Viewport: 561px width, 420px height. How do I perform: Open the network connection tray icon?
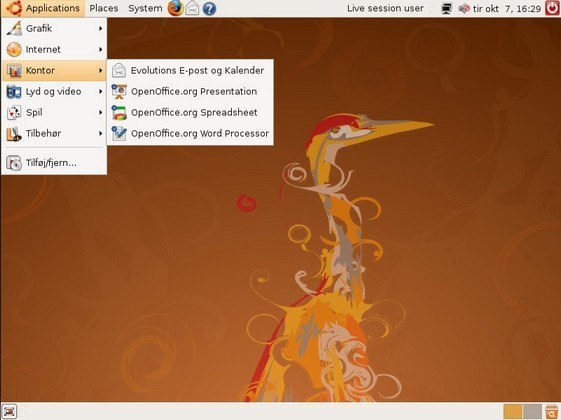(x=446, y=8)
